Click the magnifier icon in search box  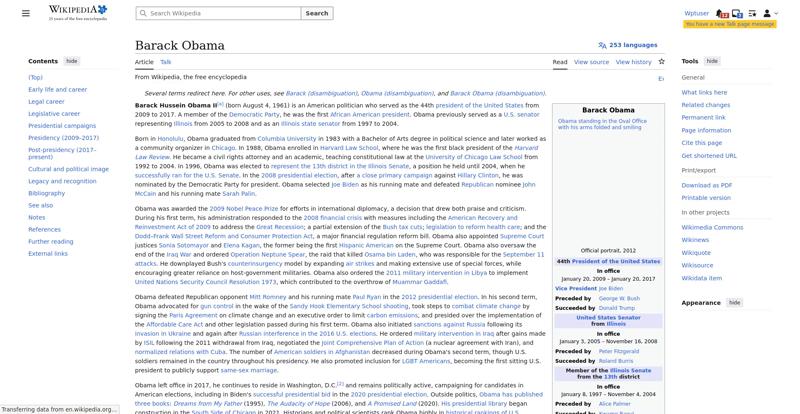click(143, 14)
